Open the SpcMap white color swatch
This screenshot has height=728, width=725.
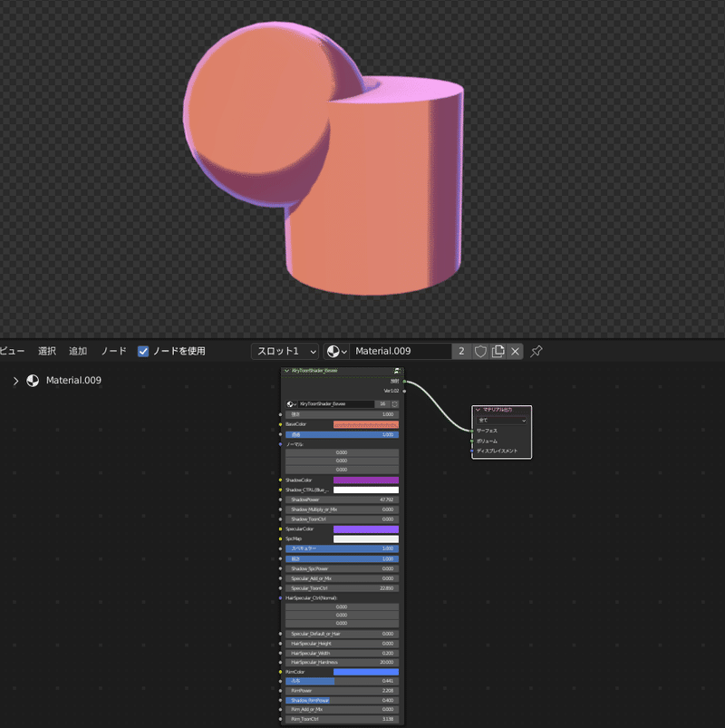coord(366,539)
